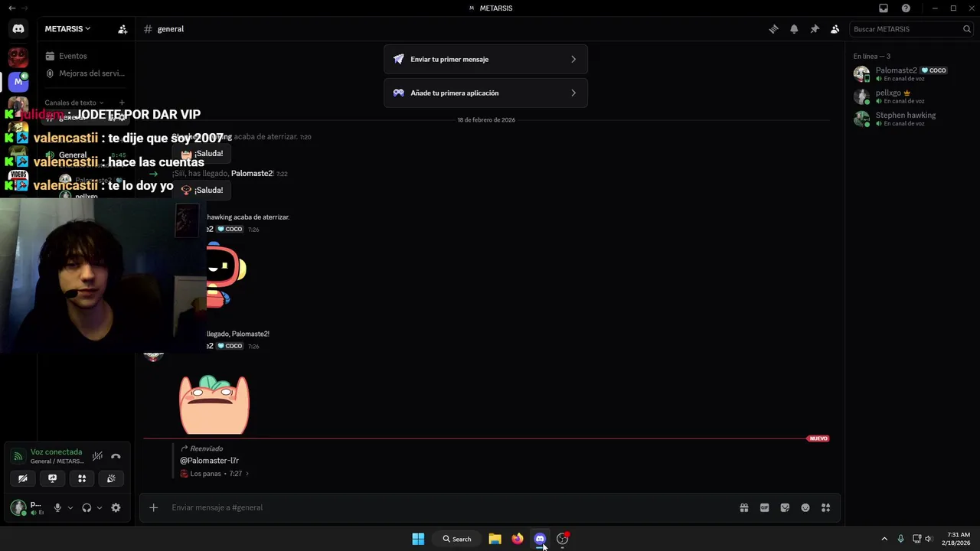Viewport: 980px width, 551px height.
Task: Open the Voz conectada connection details
Action: click(56, 452)
